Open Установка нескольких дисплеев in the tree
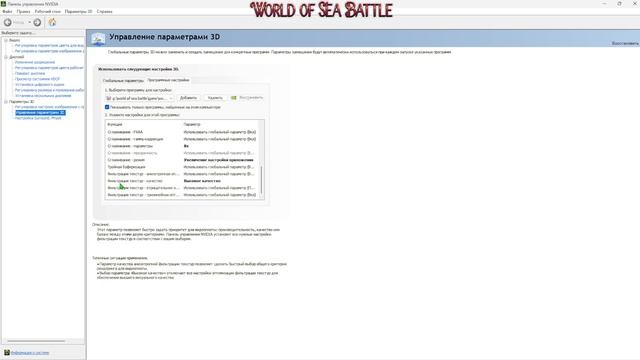 (43, 96)
